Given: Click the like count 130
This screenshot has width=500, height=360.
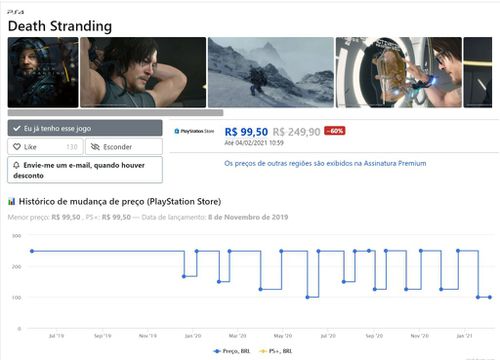Looking at the screenshot, I should [72, 147].
